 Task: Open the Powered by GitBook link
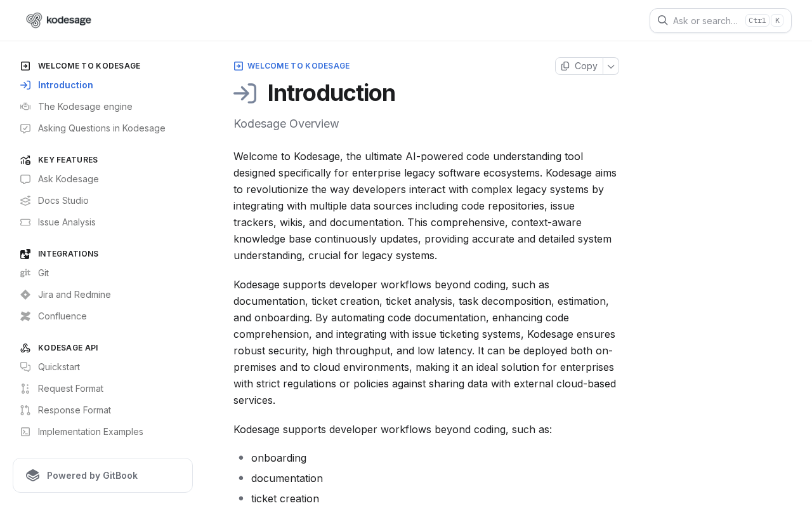103,476
